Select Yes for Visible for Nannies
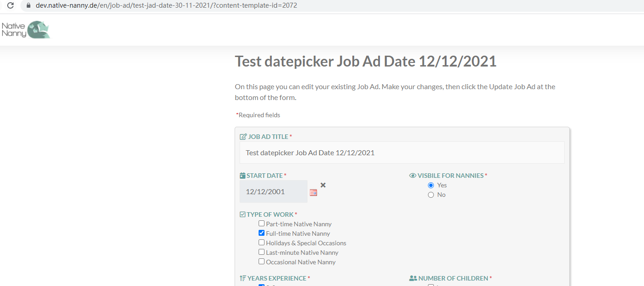 tap(431, 185)
